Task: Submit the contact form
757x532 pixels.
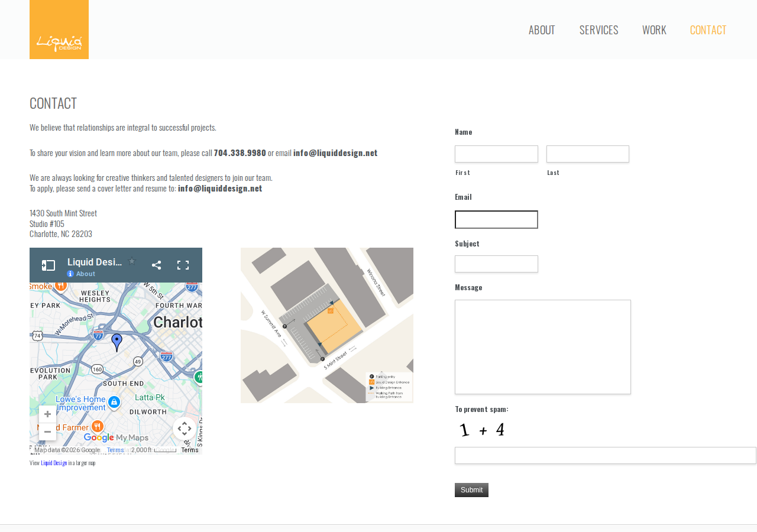Action: pos(471,490)
